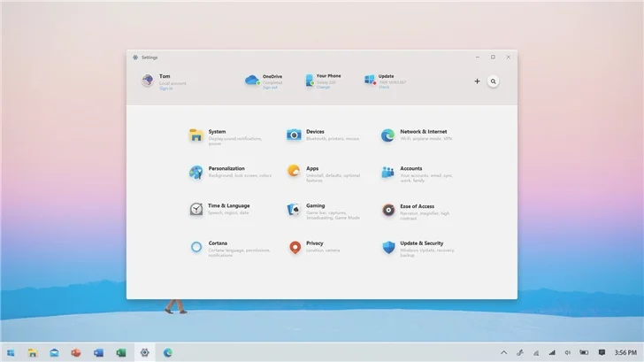Open the Cortana circle icon
The height and width of the screenshot is (362, 644).
tap(196, 247)
